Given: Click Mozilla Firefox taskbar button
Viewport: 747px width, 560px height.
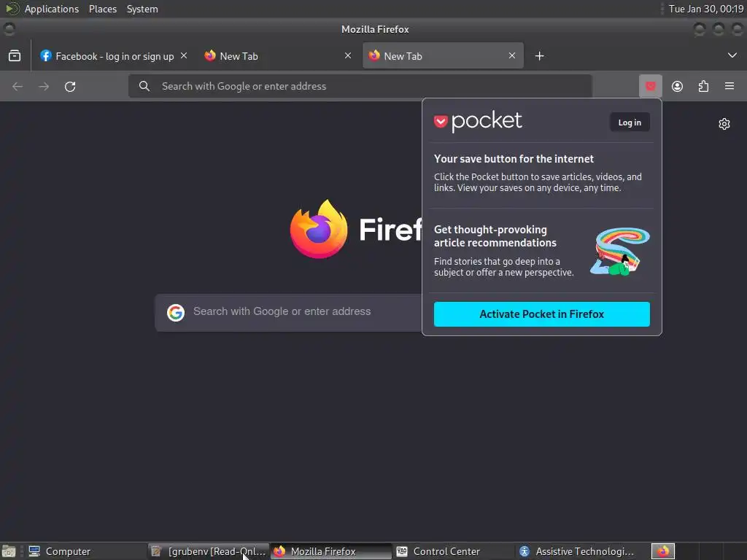Looking at the screenshot, I should [x=330, y=551].
